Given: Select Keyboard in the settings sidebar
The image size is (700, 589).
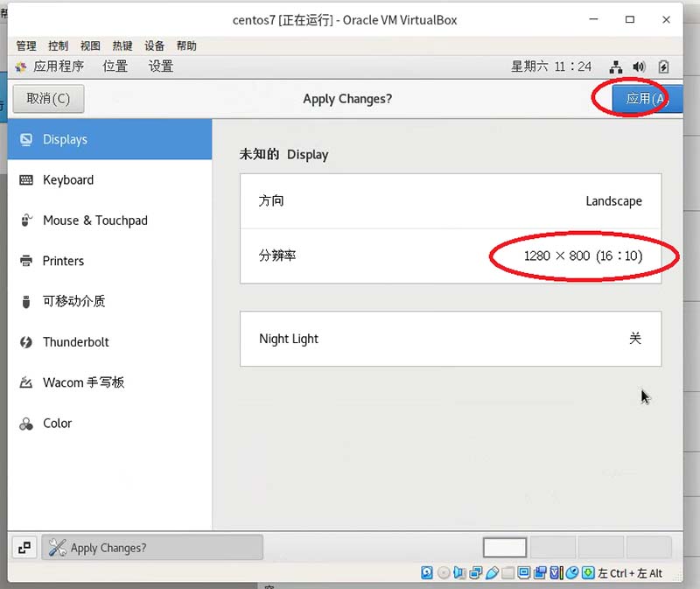Looking at the screenshot, I should 109,180.
